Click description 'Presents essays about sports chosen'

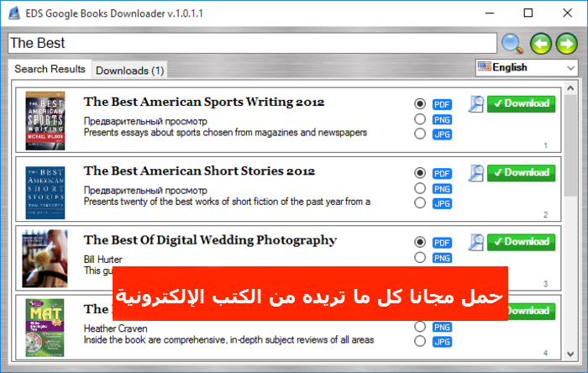click(x=225, y=133)
